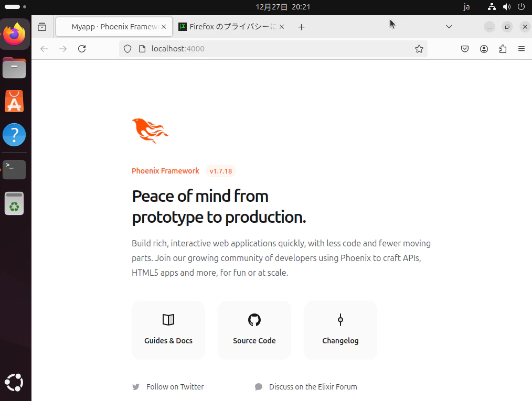The height and width of the screenshot is (401, 532).
Task: Go back to previous page
Action: coord(44,49)
